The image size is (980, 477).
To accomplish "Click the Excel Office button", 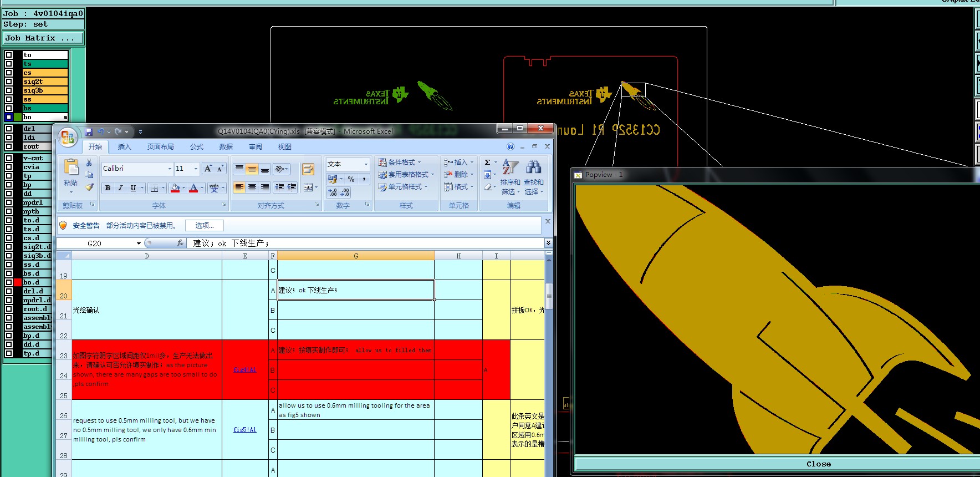I will [68, 137].
